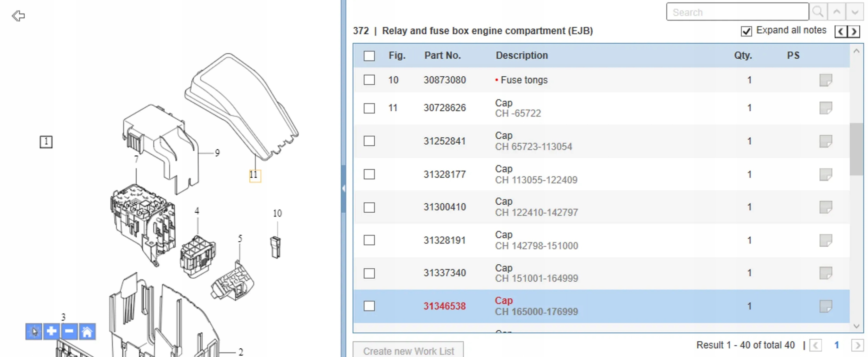This screenshot has width=868, height=357.
Task: Go to next section with right chevron
Action: 854,32
